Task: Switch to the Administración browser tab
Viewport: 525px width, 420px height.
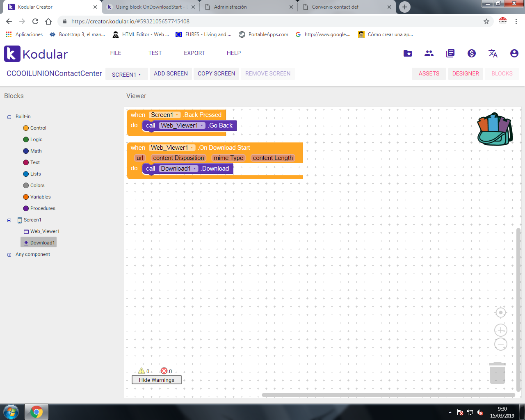Action: click(x=249, y=7)
